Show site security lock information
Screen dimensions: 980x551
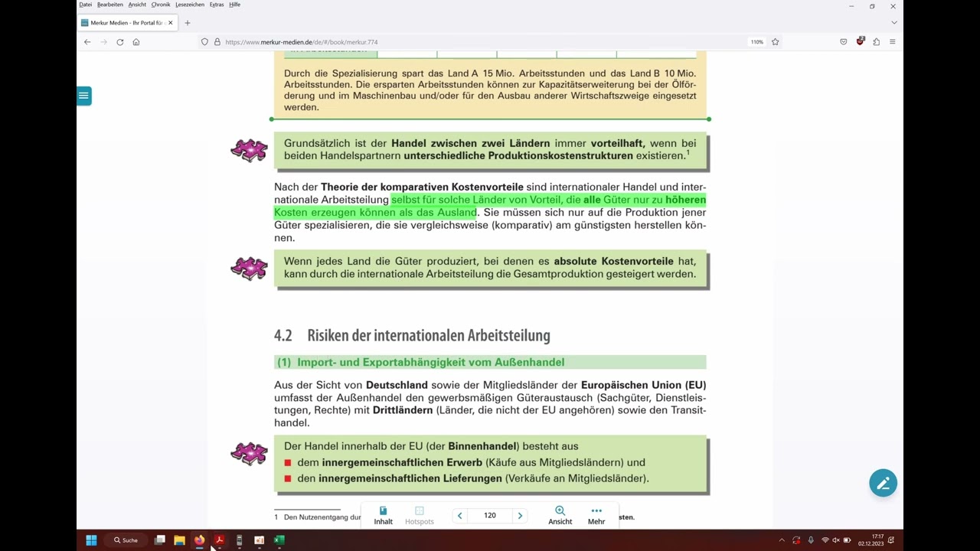point(217,42)
